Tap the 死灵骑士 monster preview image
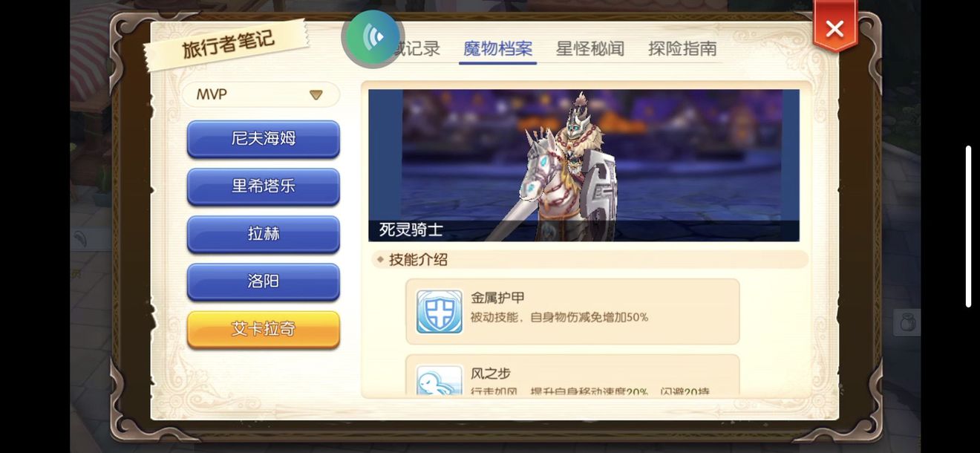The width and height of the screenshot is (980, 453). [x=584, y=165]
